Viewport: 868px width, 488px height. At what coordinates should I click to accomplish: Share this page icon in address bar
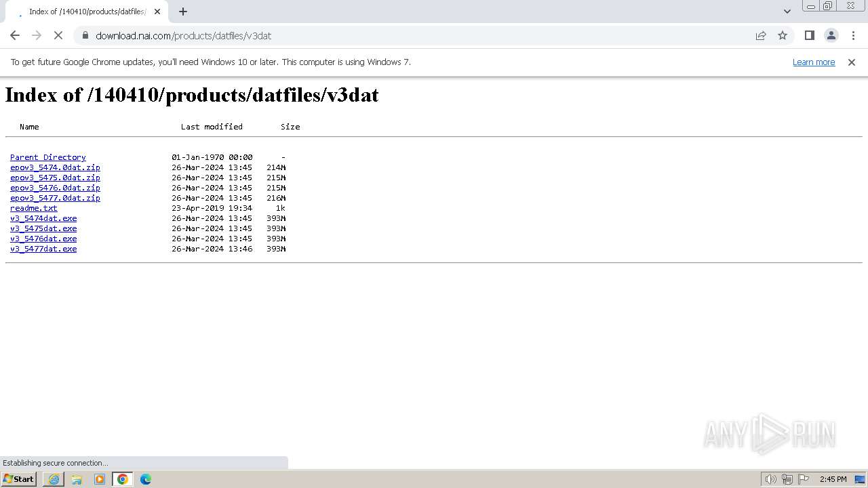click(761, 35)
